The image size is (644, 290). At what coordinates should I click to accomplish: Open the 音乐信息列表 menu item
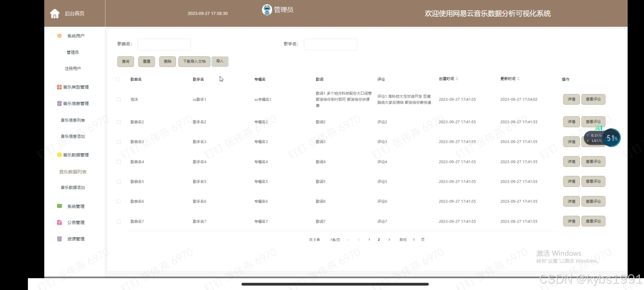point(73,120)
